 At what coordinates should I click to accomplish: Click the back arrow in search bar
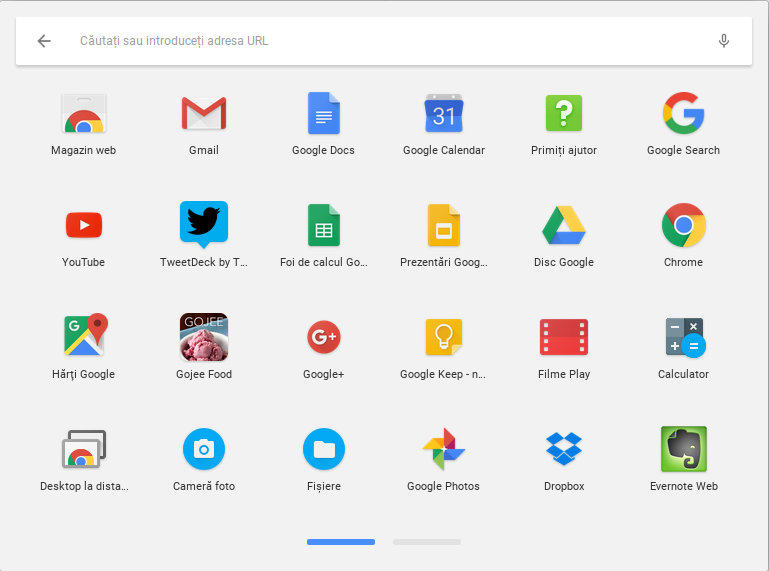(x=44, y=41)
